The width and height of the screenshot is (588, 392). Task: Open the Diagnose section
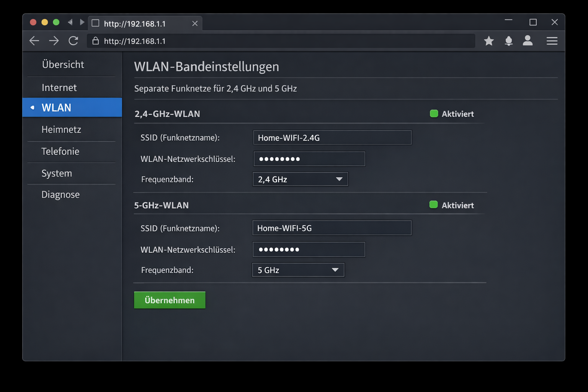coord(60,194)
